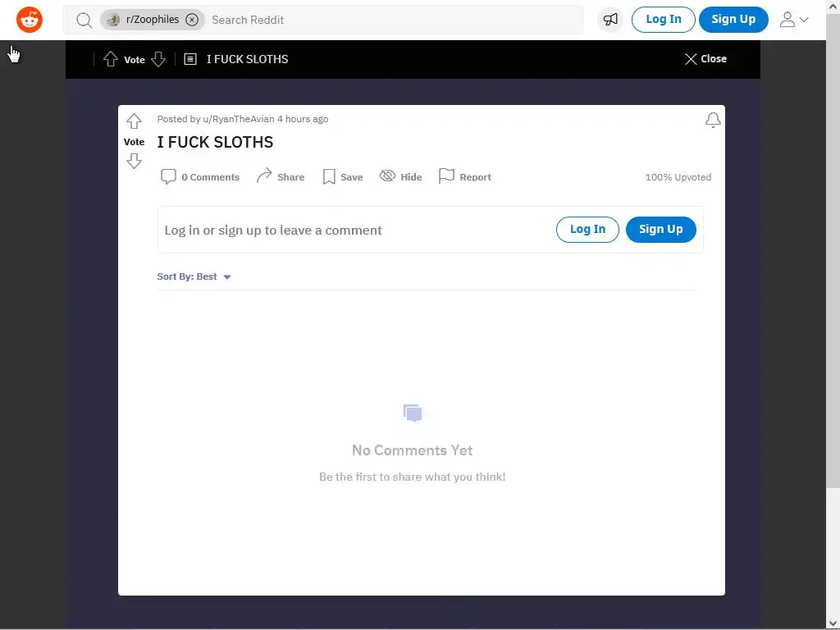The width and height of the screenshot is (840, 630).
Task: Hide the post
Action: point(400,177)
